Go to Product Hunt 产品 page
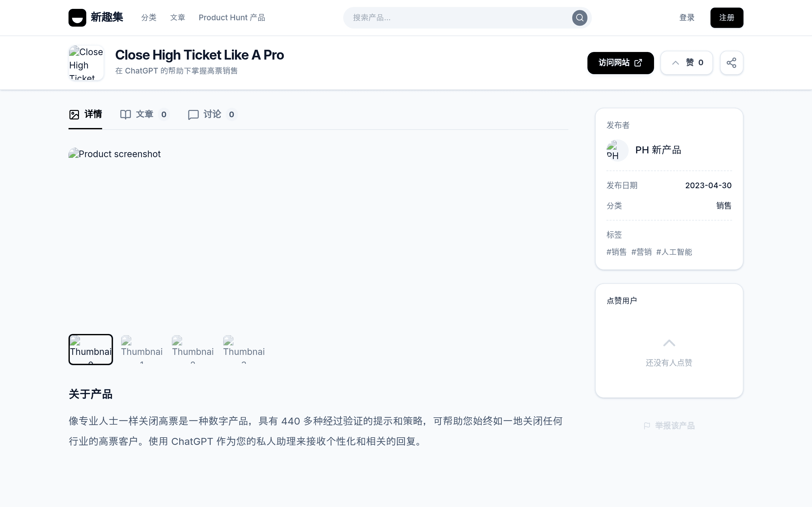 point(232,17)
